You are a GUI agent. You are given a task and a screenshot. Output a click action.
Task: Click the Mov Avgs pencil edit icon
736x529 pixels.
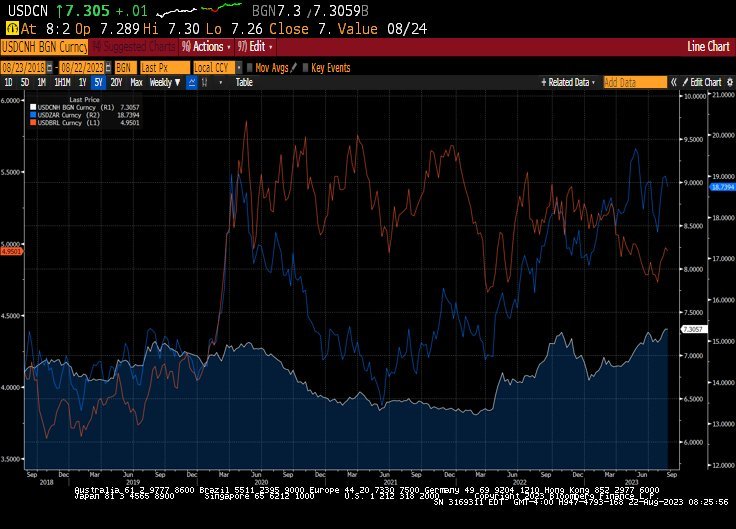[x=295, y=67]
